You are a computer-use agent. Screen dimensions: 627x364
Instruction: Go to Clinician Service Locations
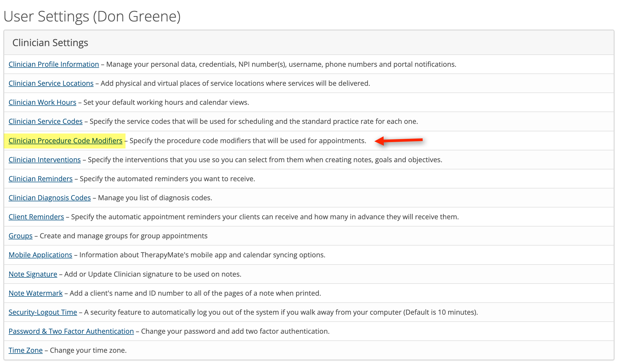51,83
